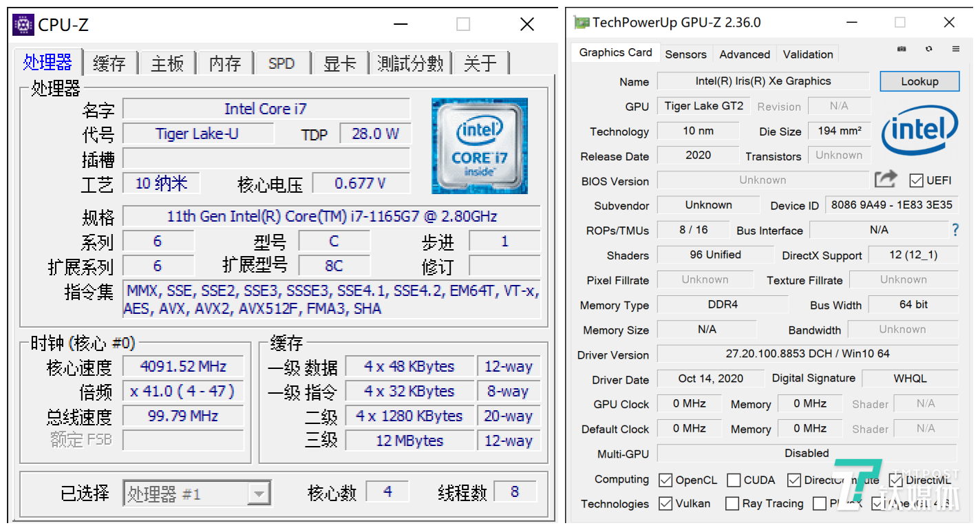
Task: Open the Validation tab
Action: pyautogui.click(x=808, y=54)
